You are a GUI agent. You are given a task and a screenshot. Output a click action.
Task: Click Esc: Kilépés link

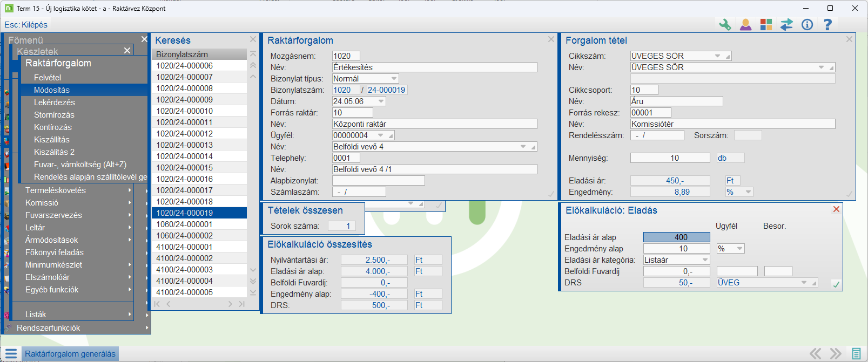[x=26, y=24]
